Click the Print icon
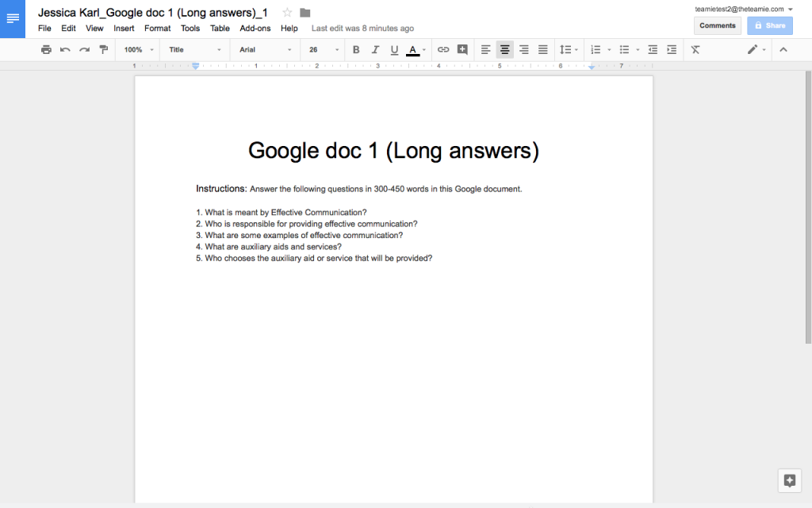The height and width of the screenshot is (508, 812). [x=46, y=50]
